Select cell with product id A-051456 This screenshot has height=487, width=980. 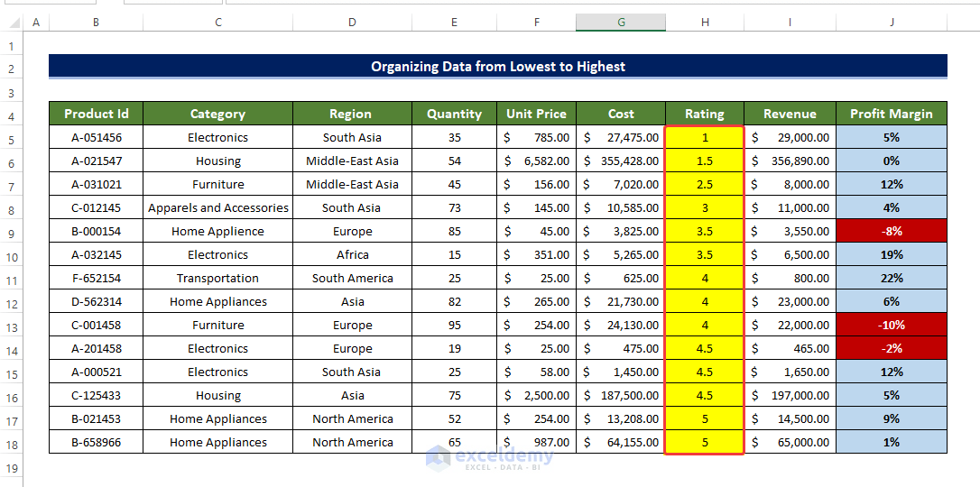coord(97,137)
